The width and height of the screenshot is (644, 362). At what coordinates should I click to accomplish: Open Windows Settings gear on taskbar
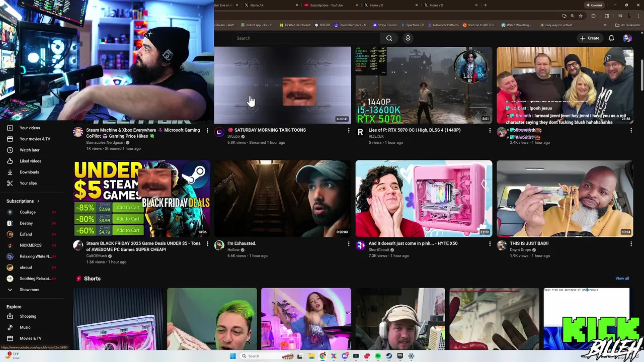[411, 356]
